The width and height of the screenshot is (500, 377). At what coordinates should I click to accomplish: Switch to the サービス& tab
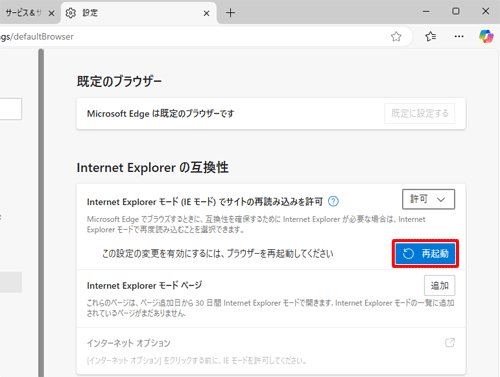click(x=23, y=13)
